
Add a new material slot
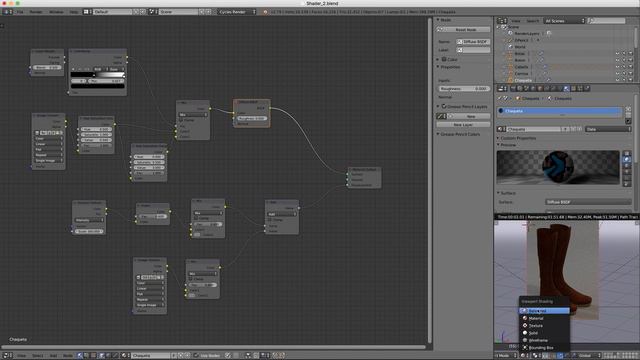tap(628, 109)
